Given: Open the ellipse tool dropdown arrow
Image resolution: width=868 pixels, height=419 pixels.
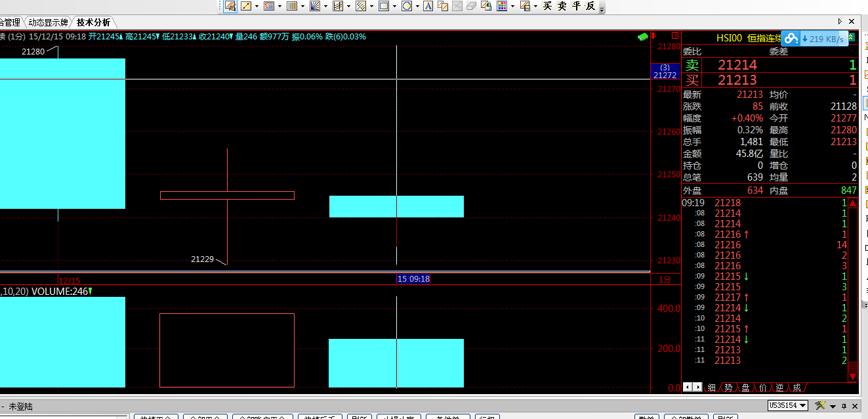Looking at the screenshot, I should (417, 6).
